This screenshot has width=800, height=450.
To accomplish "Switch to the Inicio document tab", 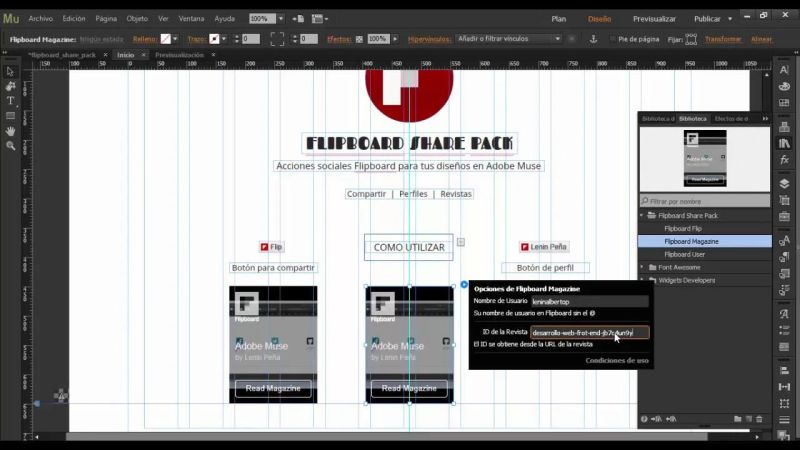I will click(126, 55).
